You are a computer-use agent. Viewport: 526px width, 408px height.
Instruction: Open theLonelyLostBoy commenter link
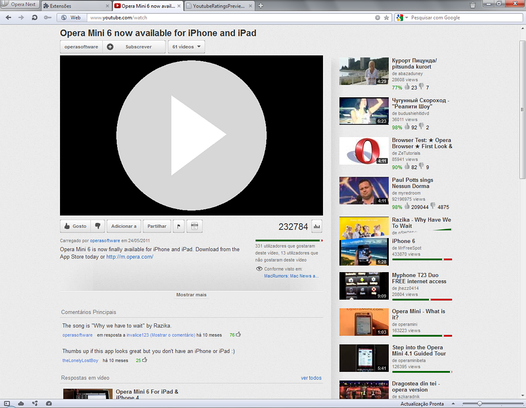click(80, 360)
